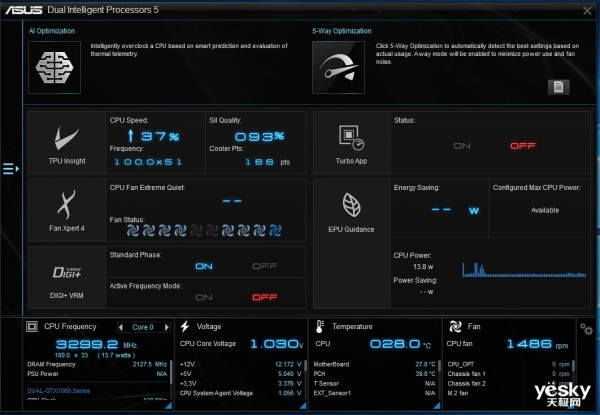The image size is (600, 415).
Task: Click the CPU_OPT fan row
Action: [509, 364]
